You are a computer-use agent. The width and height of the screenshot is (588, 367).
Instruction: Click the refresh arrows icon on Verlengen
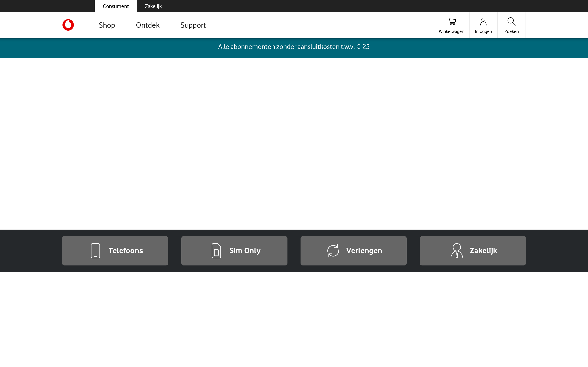point(333,251)
